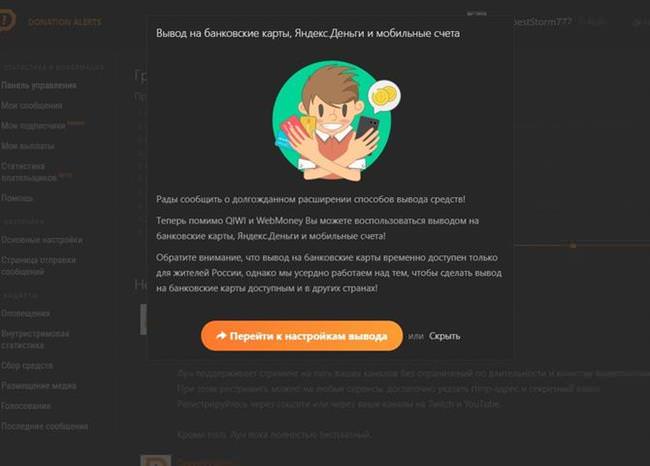650x466 pixels.
Task: Click the Перейти к настройкам вывода button
Action: click(302, 336)
